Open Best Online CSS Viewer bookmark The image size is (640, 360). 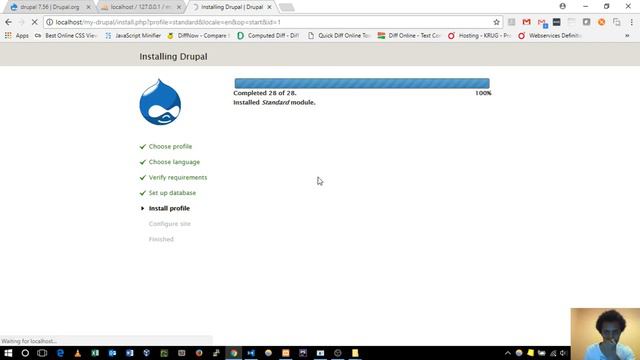click(66, 36)
